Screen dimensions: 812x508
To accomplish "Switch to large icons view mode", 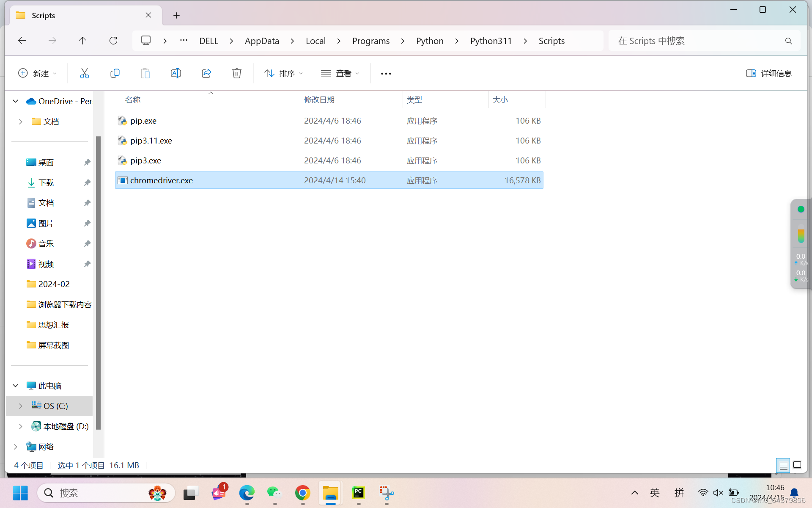I will click(797, 465).
